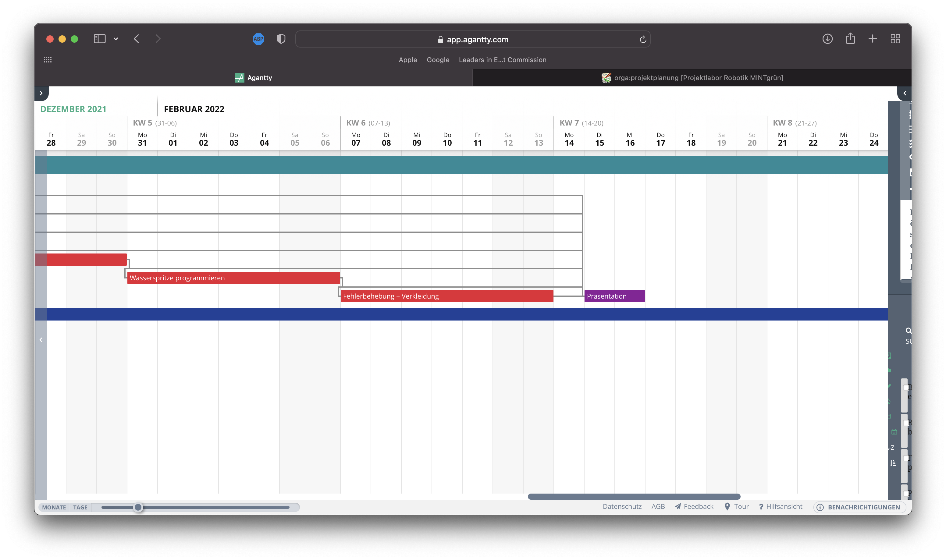Open the Apple bookmark
The image size is (946, 560).
click(x=408, y=60)
